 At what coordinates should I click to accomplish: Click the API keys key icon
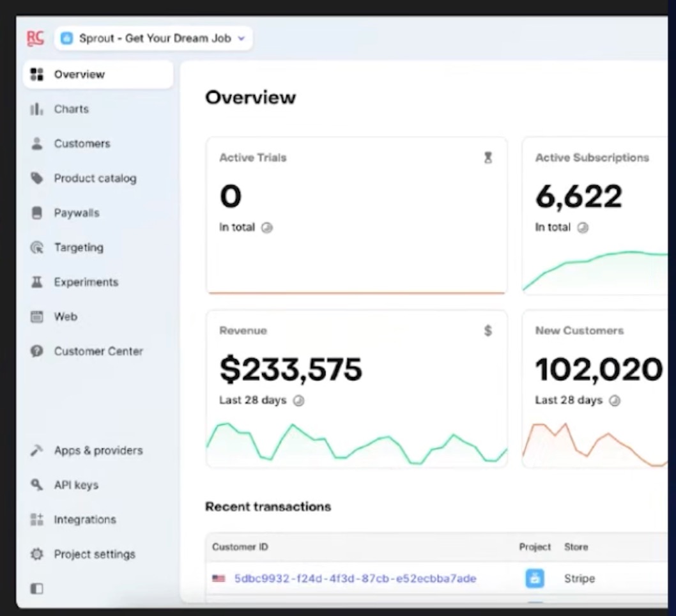click(x=36, y=485)
